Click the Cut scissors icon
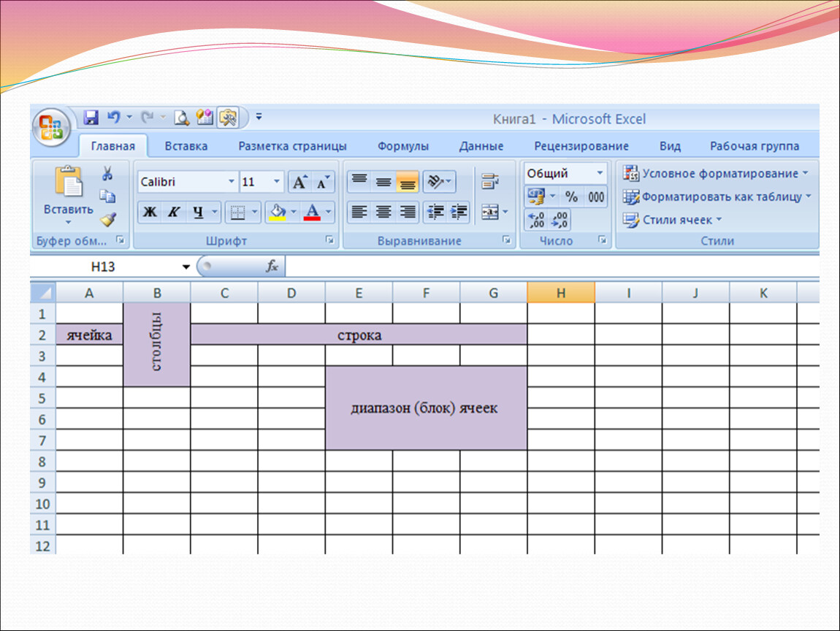This screenshot has width=840, height=631. click(x=107, y=174)
